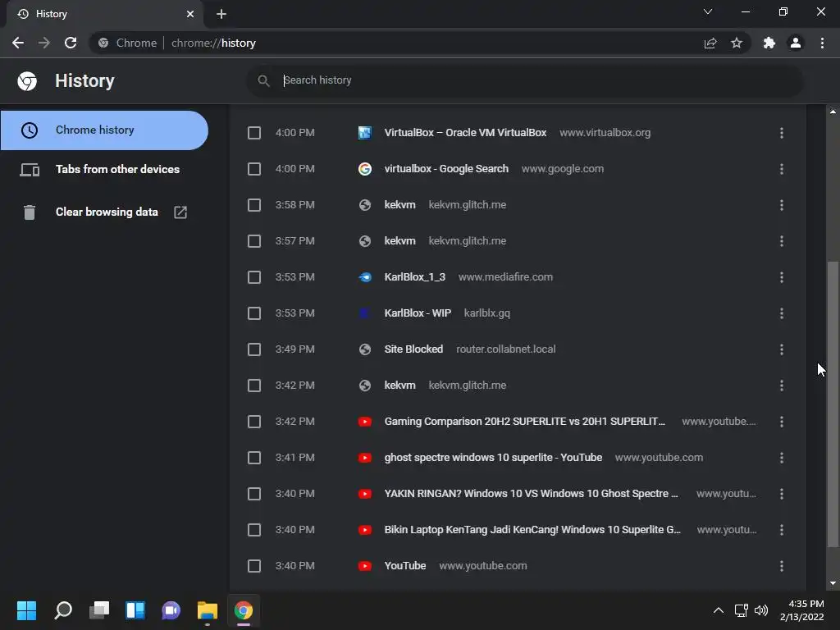Click the Google favicon of virtualbox search

tap(365, 169)
